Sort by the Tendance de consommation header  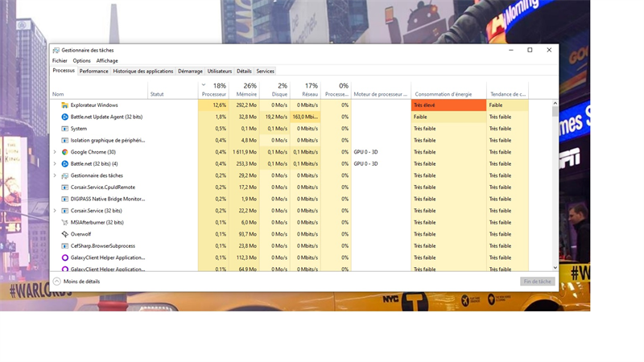tap(508, 90)
